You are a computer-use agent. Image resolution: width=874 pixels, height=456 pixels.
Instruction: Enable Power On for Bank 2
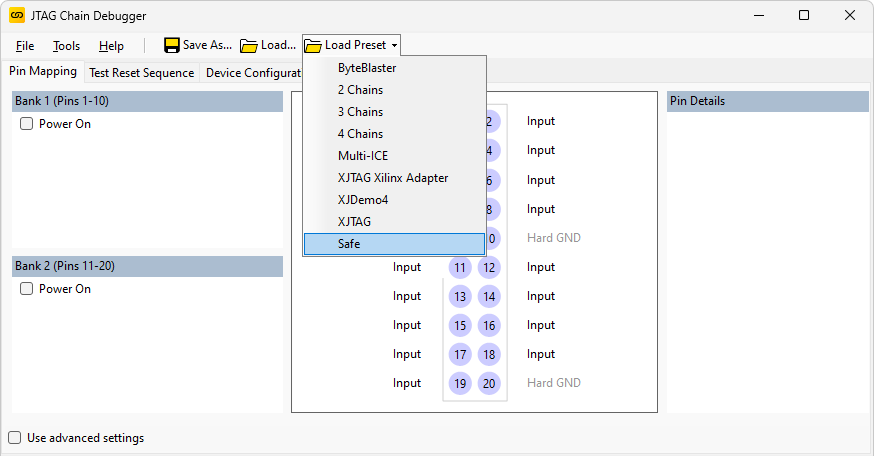coord(27,289)
